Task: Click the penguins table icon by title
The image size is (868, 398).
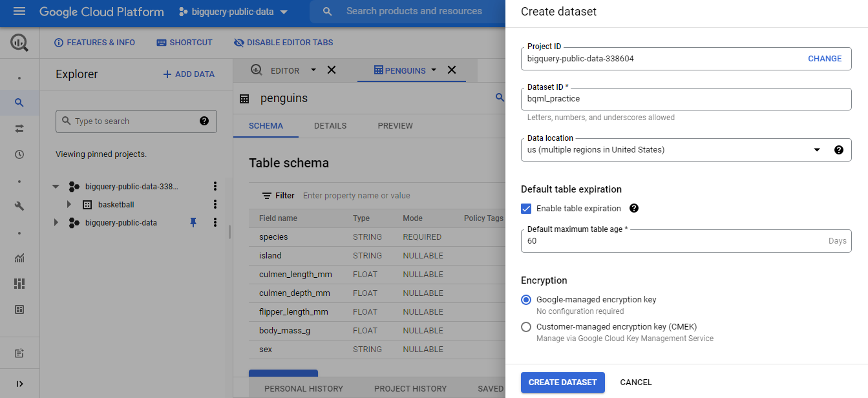Action: pos(244,99)
